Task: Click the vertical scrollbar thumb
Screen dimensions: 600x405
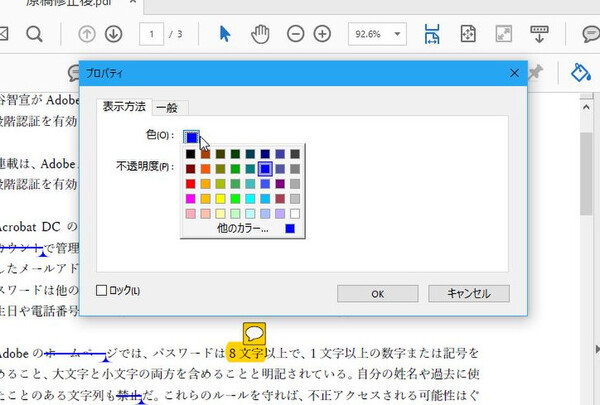Action: pyautogui.click(x=586, y=174)
